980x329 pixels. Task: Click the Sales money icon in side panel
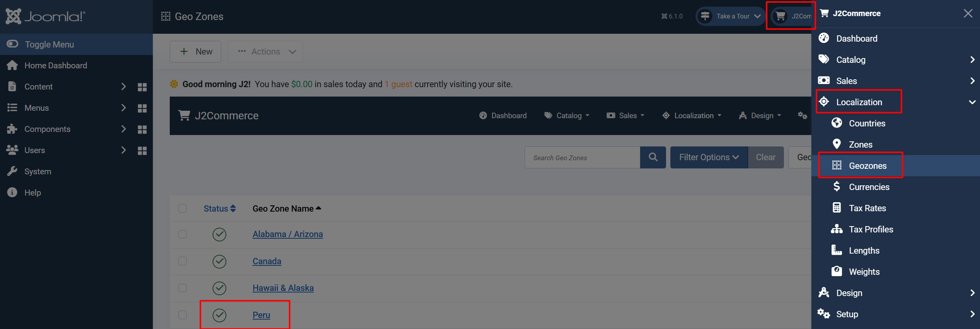point(824,80)
